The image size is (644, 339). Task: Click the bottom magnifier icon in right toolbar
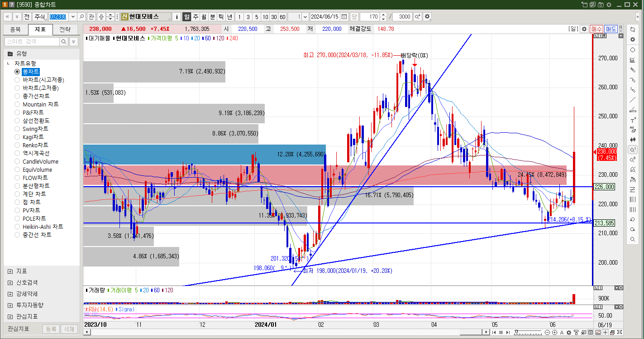click(633, 239)
